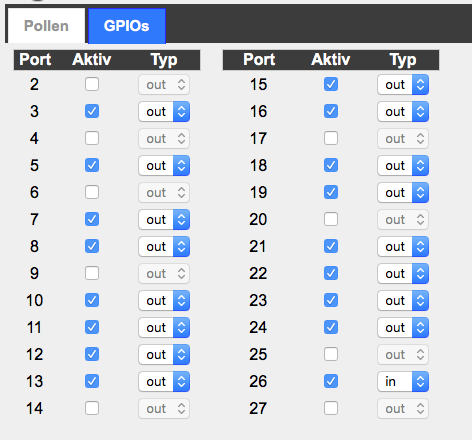Enable the Aktiv checkbox for port 2
This screenshot has width=472, height=440.
click(x=92, y=84)
